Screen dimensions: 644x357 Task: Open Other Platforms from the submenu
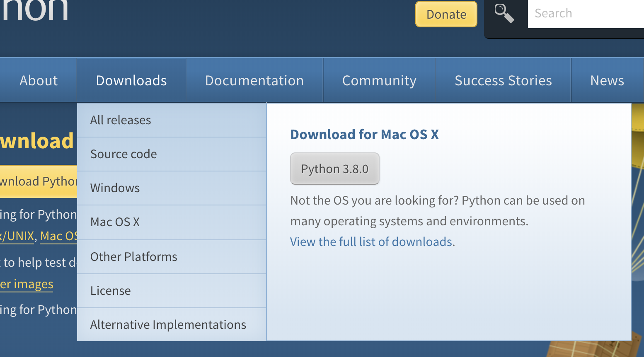pyautogui.click(x=133, y=257)
